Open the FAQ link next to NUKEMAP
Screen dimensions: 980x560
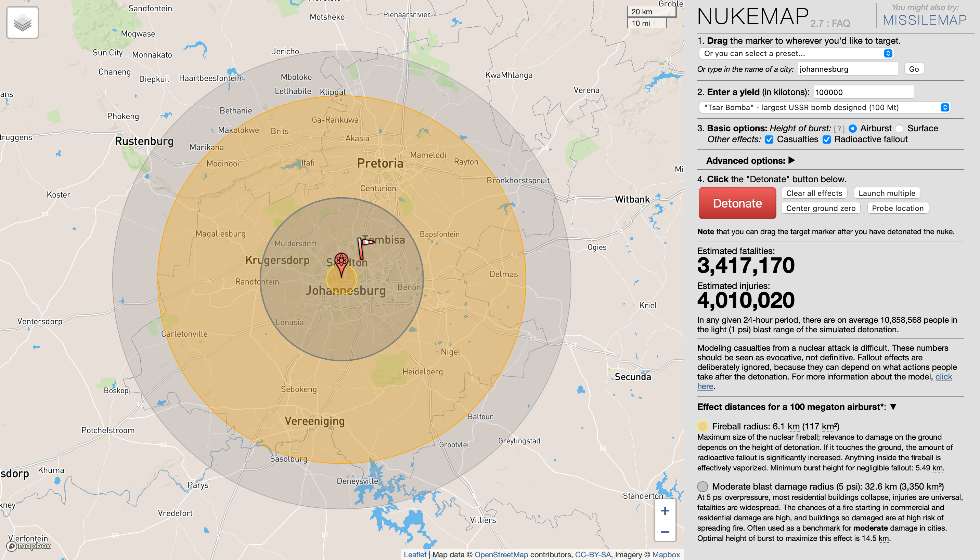click(x=840, y=24)
